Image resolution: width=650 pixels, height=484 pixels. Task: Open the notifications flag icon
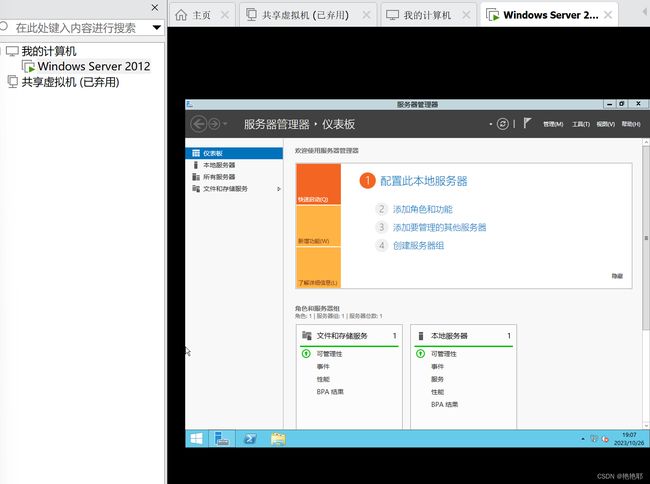pyautogui.click(x=526, y=123)
